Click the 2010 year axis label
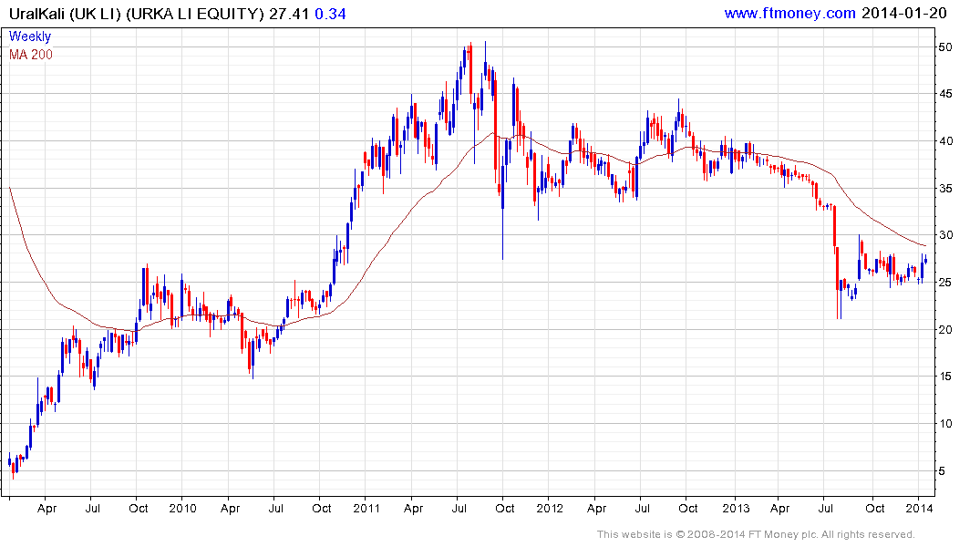Viewport: 980px width, 547px height. [182, 509]
